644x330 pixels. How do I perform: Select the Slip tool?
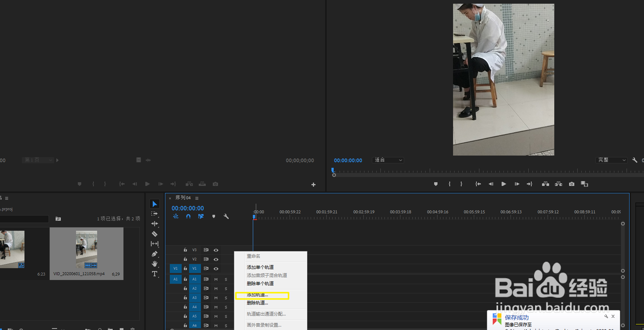click(155, 244)
